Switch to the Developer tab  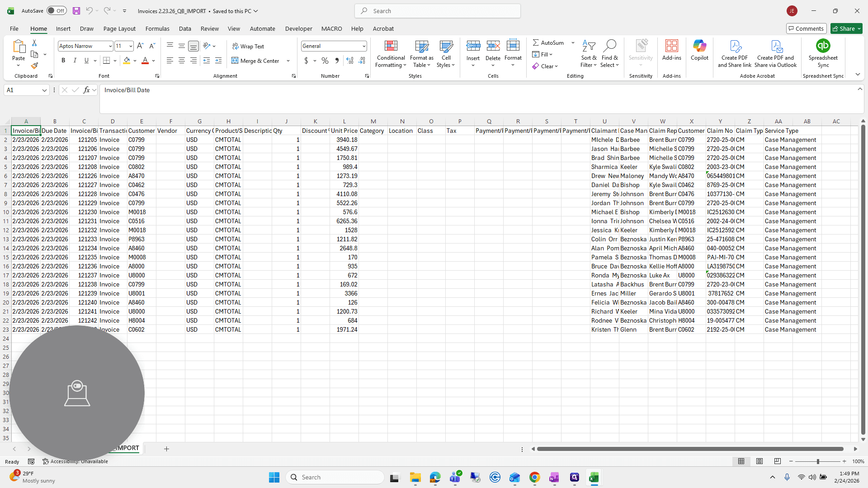pyautogui.click(x=298, y=28)
